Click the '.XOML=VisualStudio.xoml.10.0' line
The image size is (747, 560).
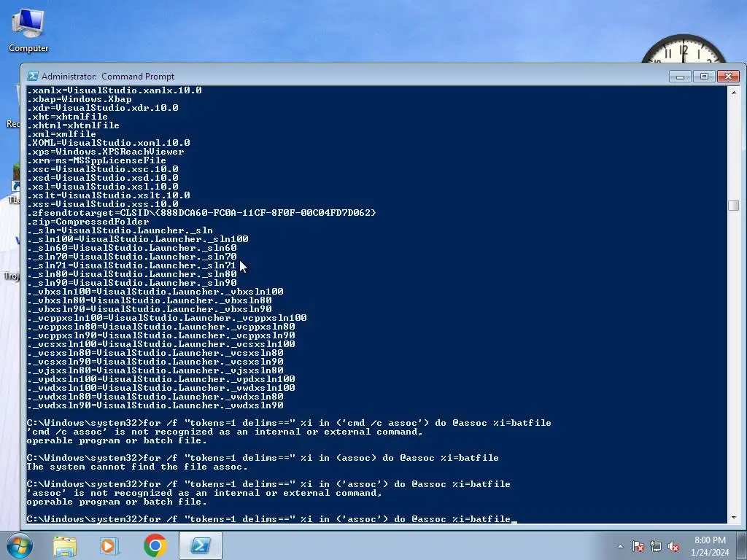pos(108,143)
